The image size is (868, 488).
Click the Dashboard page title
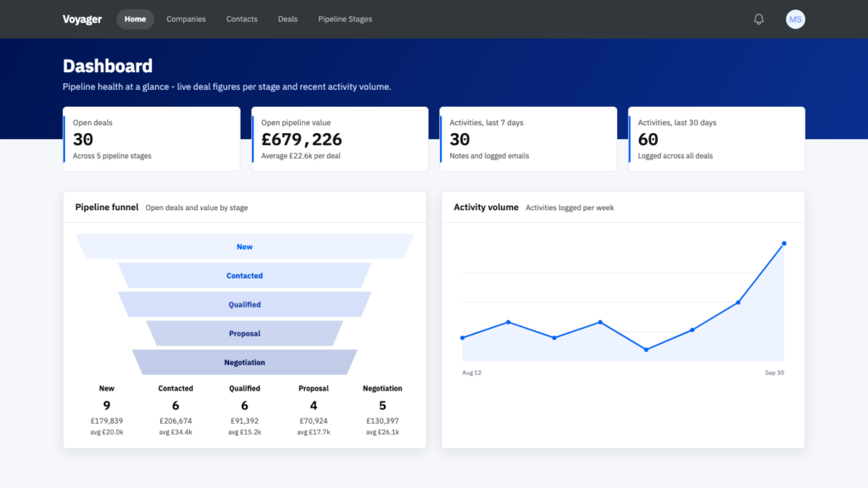pyautogui.click(x=108, y=66)
